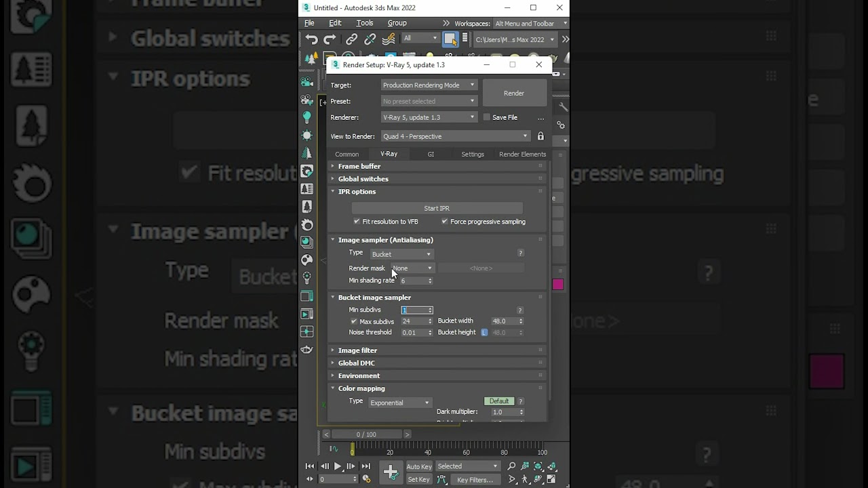868x488 pixels.
Task: Click the Image sampler question mark help button
Action: pyautogui.click(x=520, y=253)
